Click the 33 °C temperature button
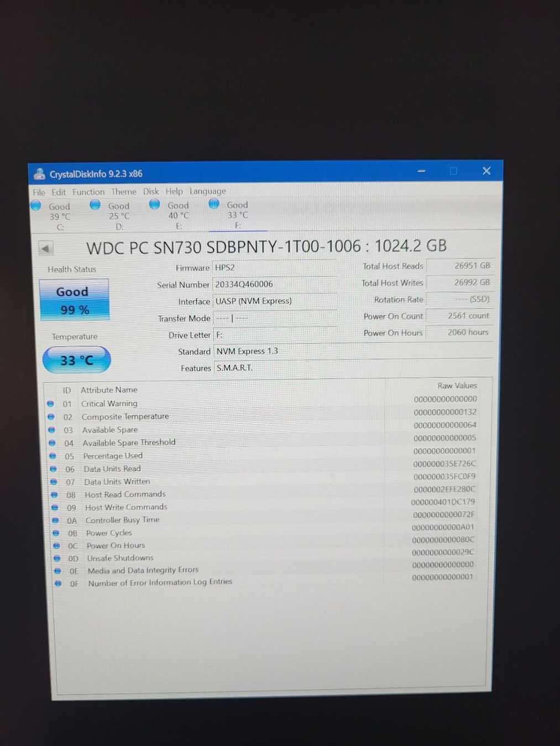This screenshot has width=560, height=746. coord(77,360)
